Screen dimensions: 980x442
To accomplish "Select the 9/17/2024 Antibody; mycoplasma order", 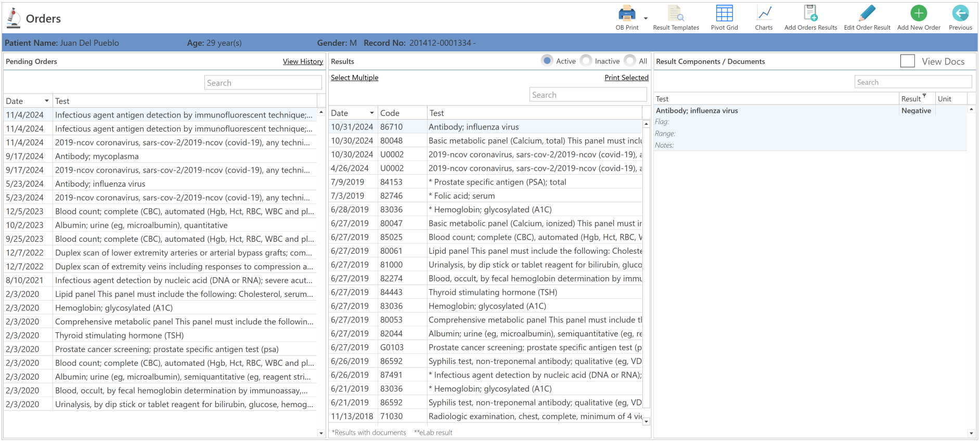I will [x=160, y=156].
